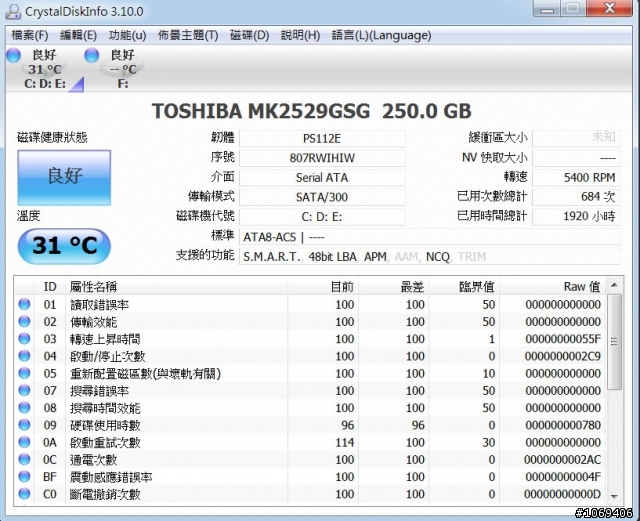Click the CrystalDiskInfo title bar app icon
The image size is (640, 521).
point(13,11)
